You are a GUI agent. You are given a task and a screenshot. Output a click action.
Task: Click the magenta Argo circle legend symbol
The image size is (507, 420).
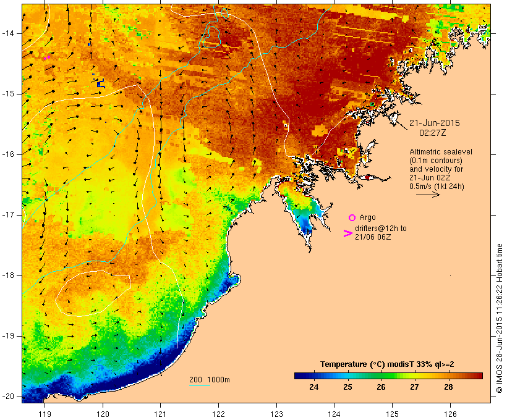pos(352,218)
